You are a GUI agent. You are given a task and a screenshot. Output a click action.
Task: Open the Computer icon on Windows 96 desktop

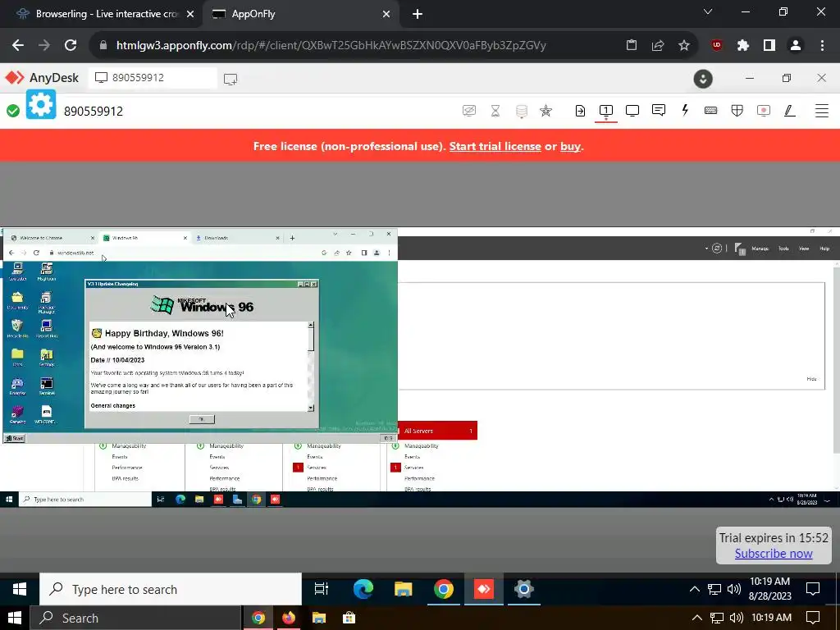17,272
